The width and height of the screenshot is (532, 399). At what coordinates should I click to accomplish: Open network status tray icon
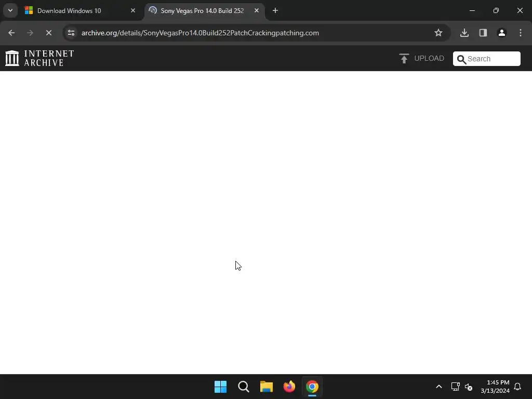(455, 387)
